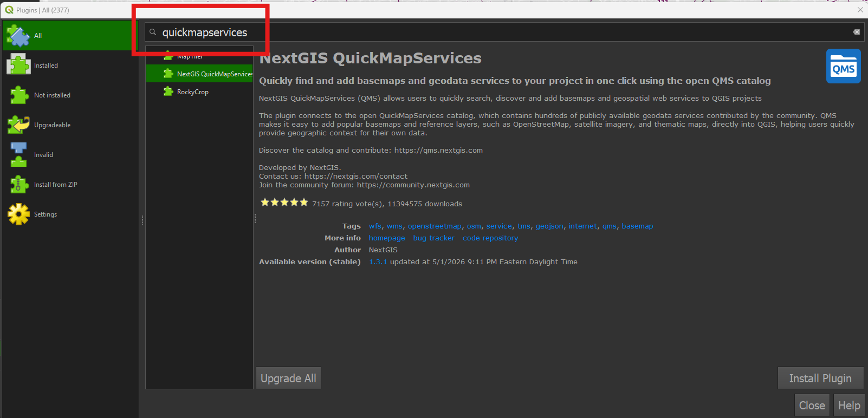Open the wms tag link
Viewport: 868px width, 418px height.
click(394, 226)
